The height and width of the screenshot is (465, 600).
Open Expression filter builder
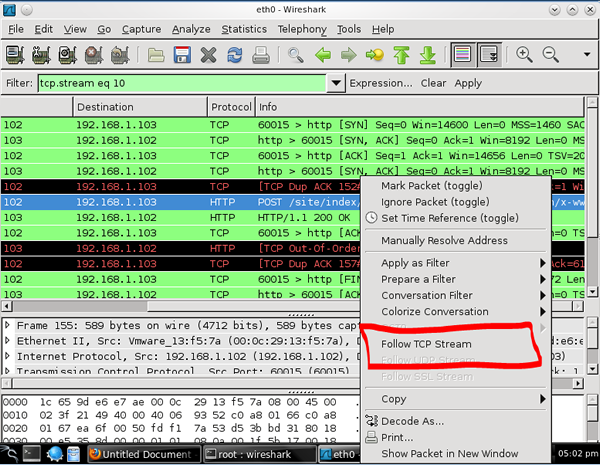tap(381, 83)
